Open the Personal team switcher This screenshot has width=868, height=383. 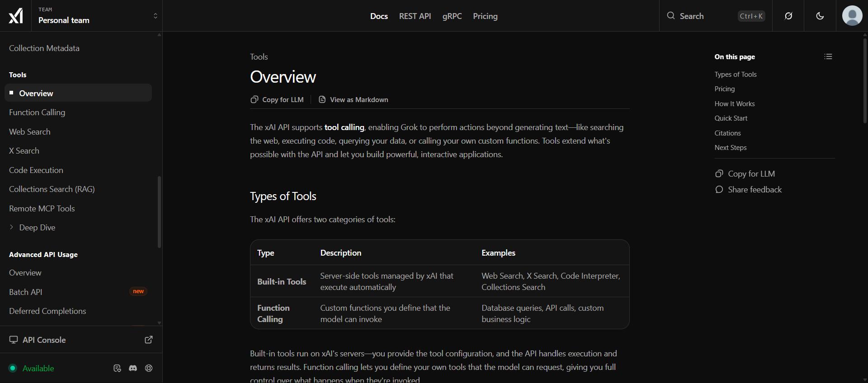pyautogui.click(x=97, y=16)
